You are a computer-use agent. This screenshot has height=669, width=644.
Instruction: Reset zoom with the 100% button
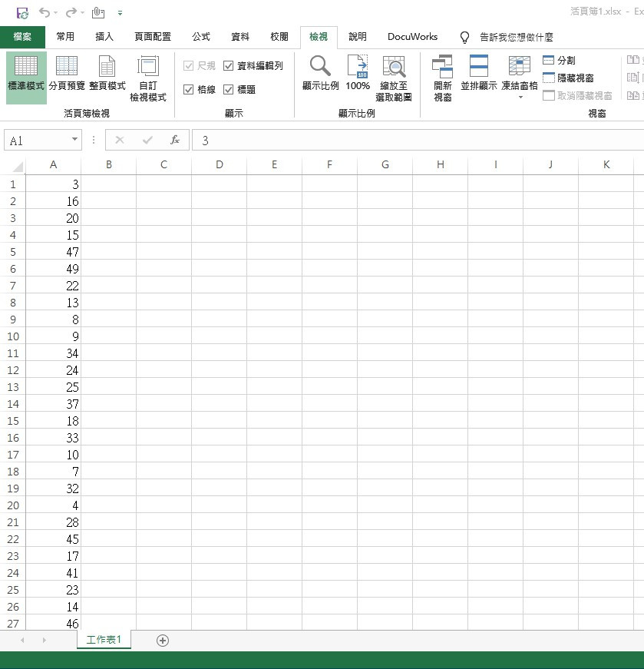click(358, 73)
